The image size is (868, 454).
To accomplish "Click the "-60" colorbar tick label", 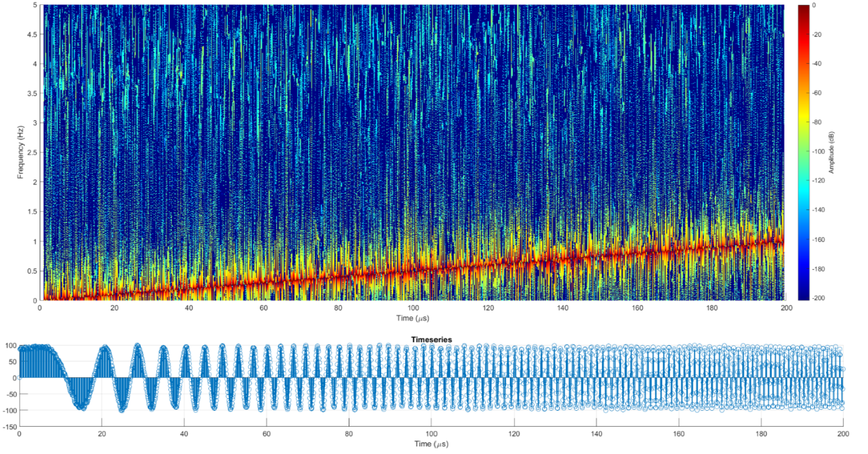I will pos(817,93).
